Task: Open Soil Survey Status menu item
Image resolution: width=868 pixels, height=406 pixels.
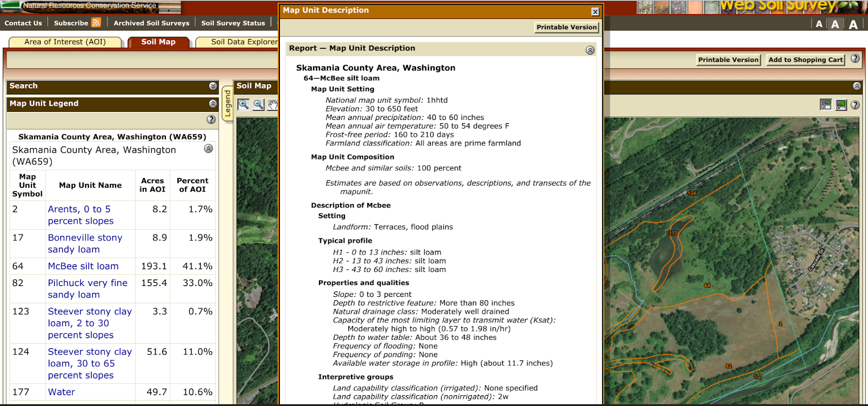Action: (x=233, y=23)
